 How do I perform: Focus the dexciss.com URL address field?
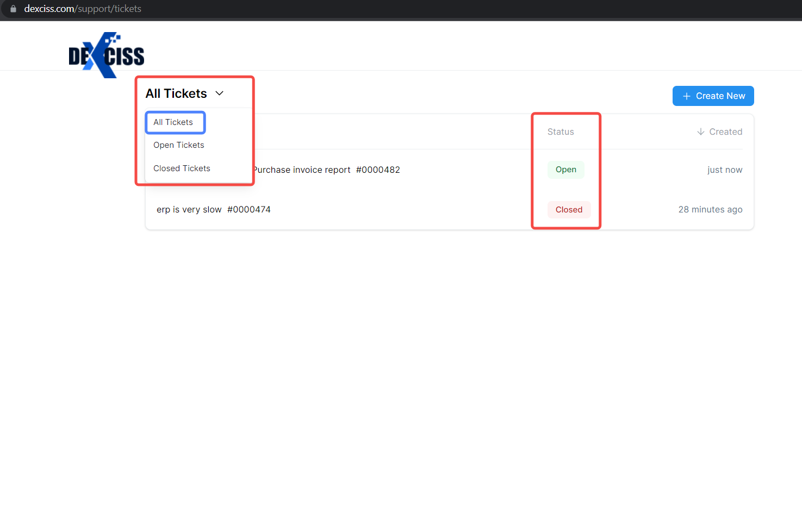pyautogui.click(x=83, y=9)
